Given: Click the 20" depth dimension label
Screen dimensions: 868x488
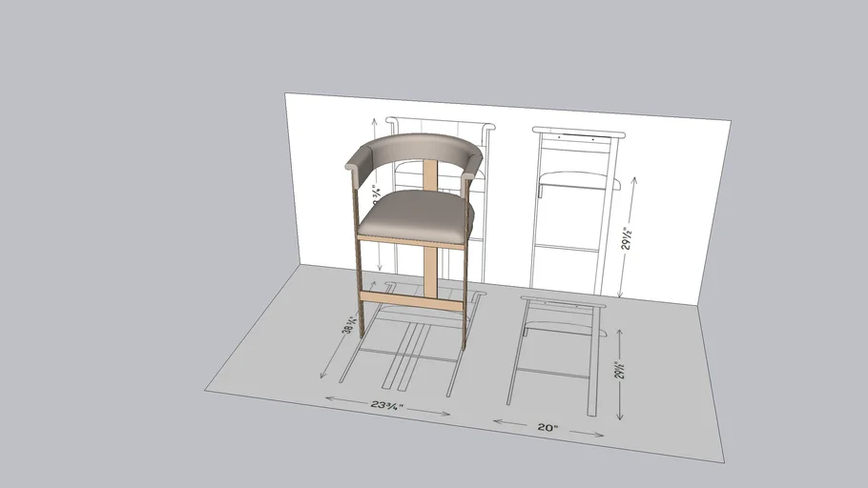Looking at the screenshot, I should coord(547,428).
